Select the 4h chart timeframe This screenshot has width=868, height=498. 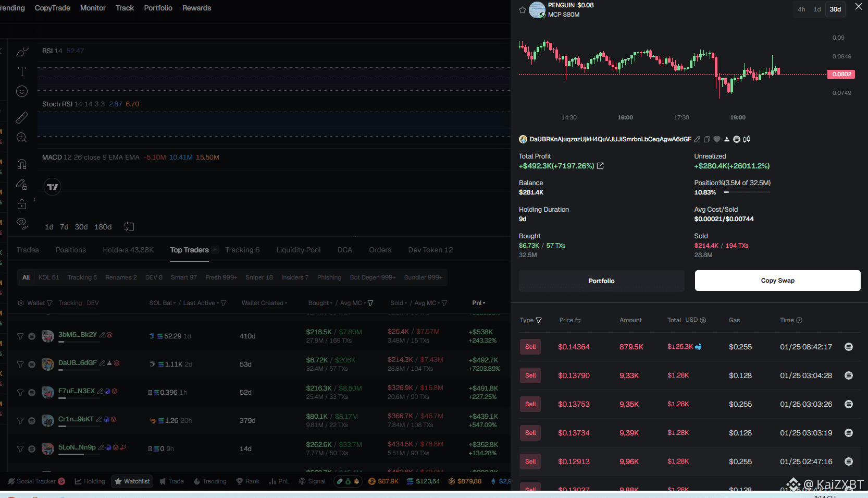pos(801,9)
